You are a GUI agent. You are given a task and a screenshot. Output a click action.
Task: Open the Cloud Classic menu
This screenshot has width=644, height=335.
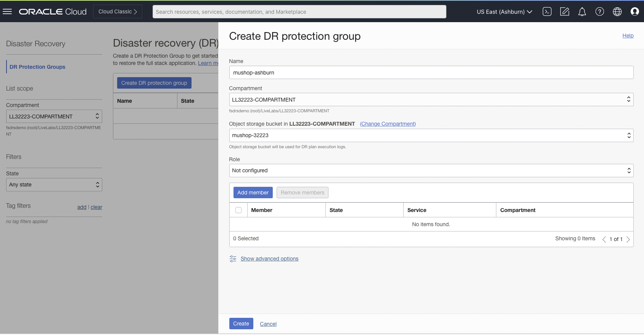click(x=118, y=11)
